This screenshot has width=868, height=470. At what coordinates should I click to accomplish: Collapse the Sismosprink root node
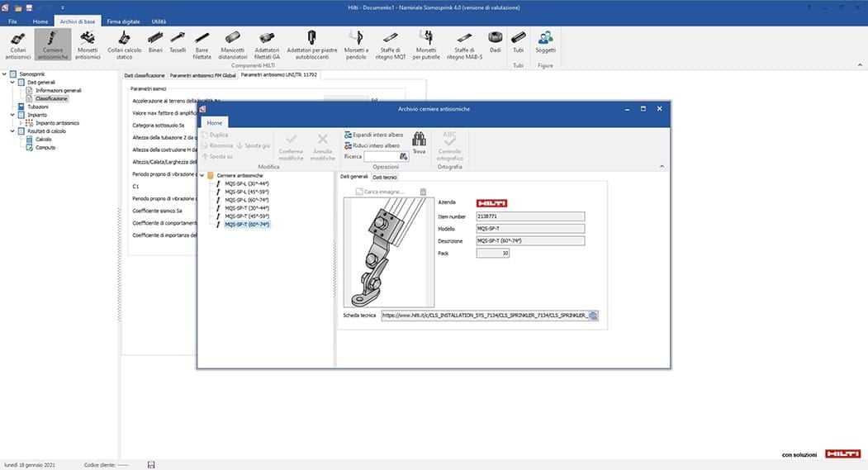(4, 74)
